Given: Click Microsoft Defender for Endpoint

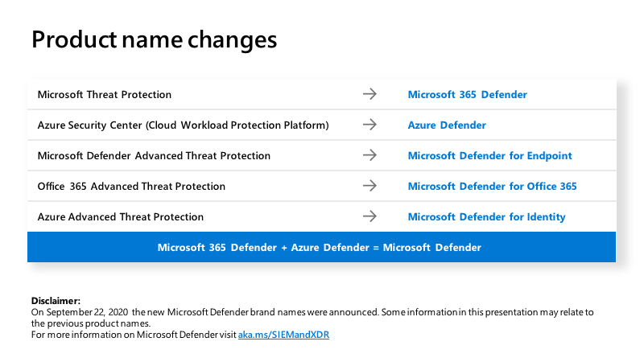Looking at the screenshot, I should pyautogui.click(x=489, y=155).
